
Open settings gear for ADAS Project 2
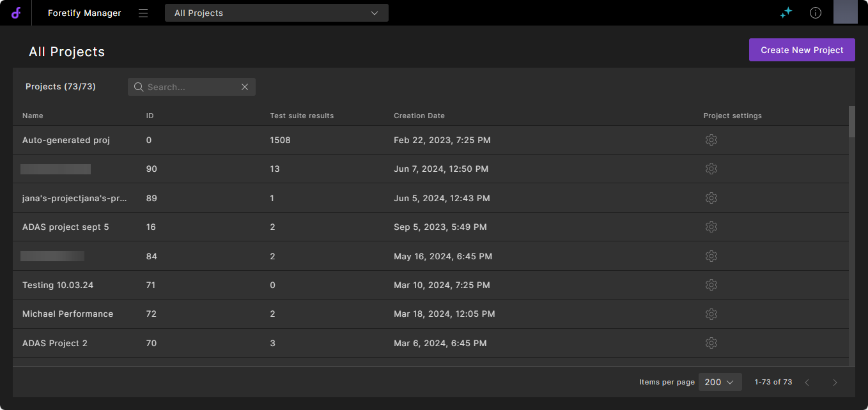[x=711, y=343]
